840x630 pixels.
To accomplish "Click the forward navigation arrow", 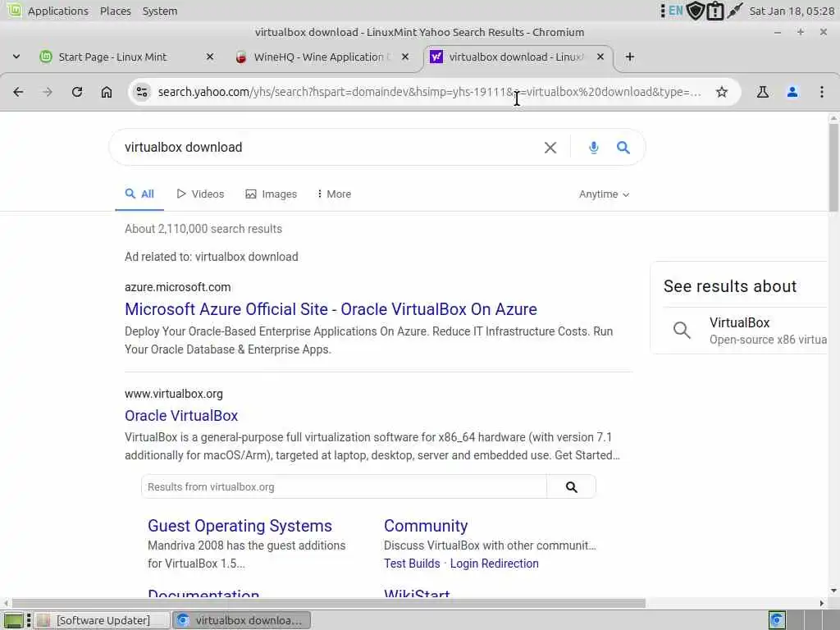I will (48, 92).
